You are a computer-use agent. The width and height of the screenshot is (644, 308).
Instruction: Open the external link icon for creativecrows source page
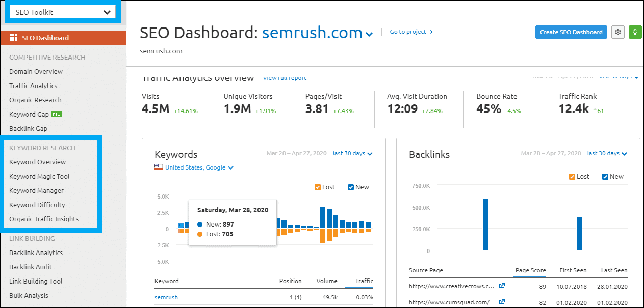[502, 286]
